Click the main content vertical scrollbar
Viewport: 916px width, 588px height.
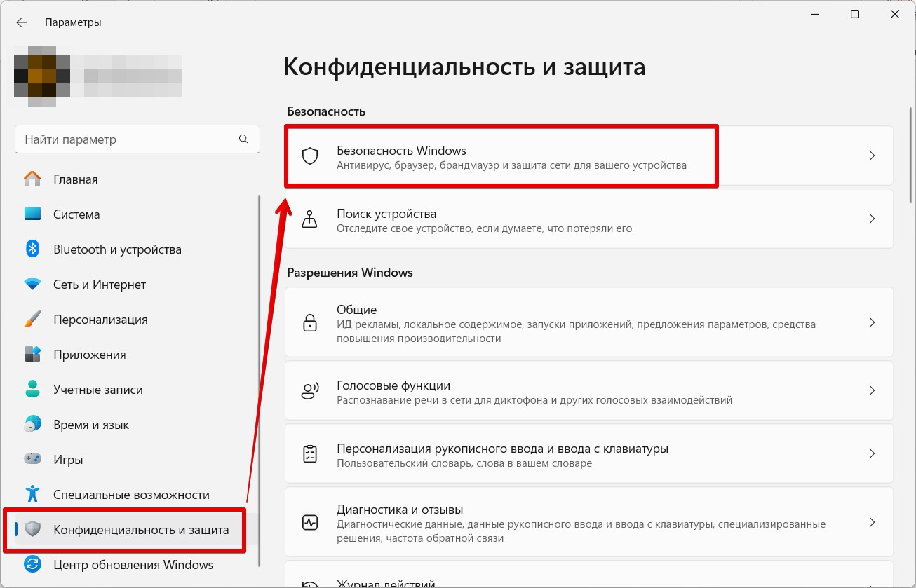point(910,156)
